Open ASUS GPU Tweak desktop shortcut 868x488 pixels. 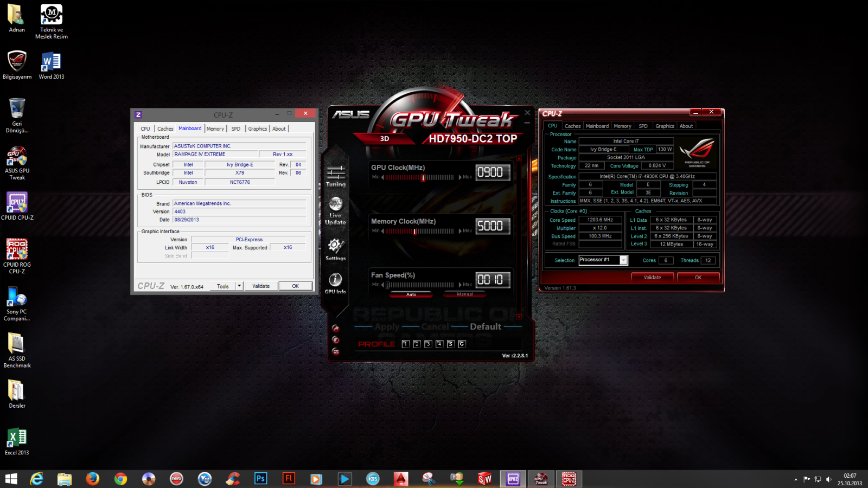pos(17,163)
